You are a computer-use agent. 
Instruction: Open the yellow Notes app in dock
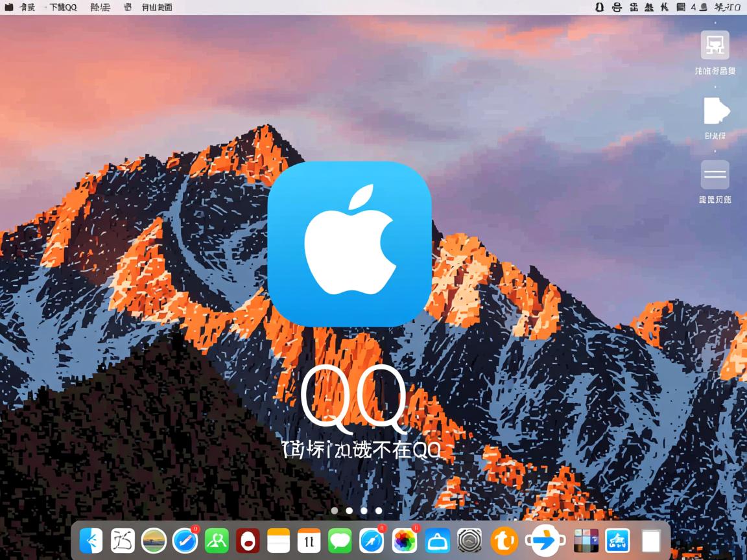pos(279,540)
